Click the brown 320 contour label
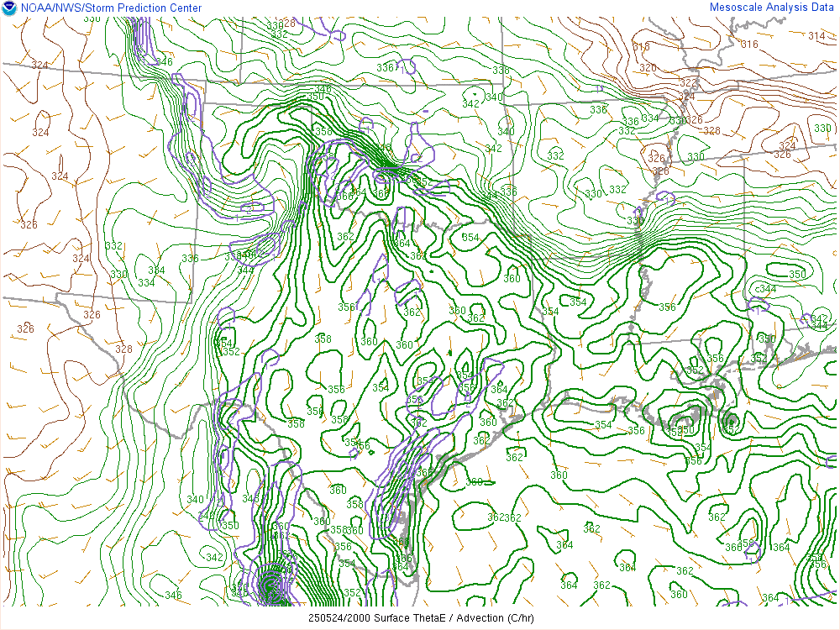The image size is (840, 630). click(x=647, y=68)
